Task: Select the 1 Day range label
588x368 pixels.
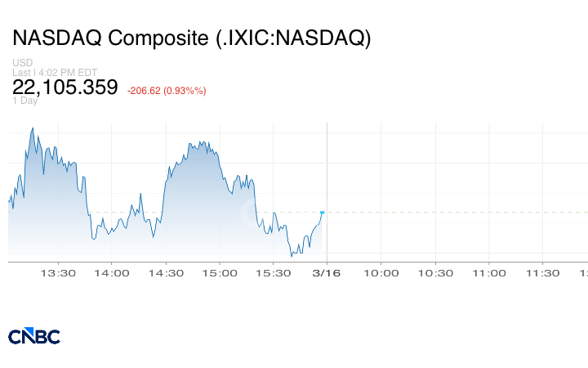Action: (x=25, y=101)
